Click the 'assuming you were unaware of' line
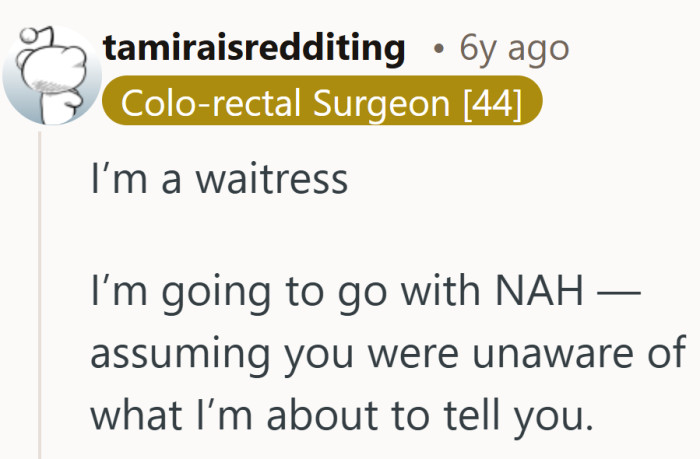The width and height of the screenshot is (700, 459). 388,357
